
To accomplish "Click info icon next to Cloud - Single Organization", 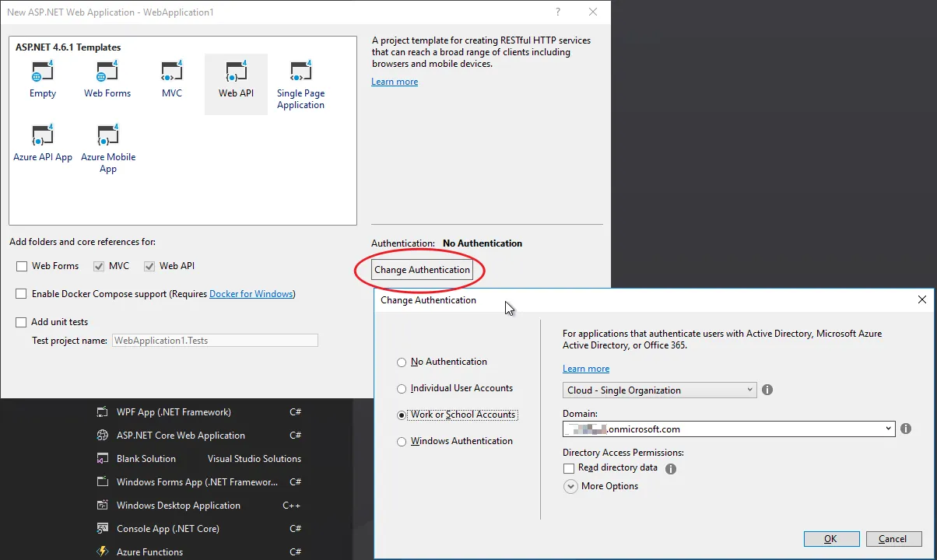I will pyautogui.click(x=767, y=390).
